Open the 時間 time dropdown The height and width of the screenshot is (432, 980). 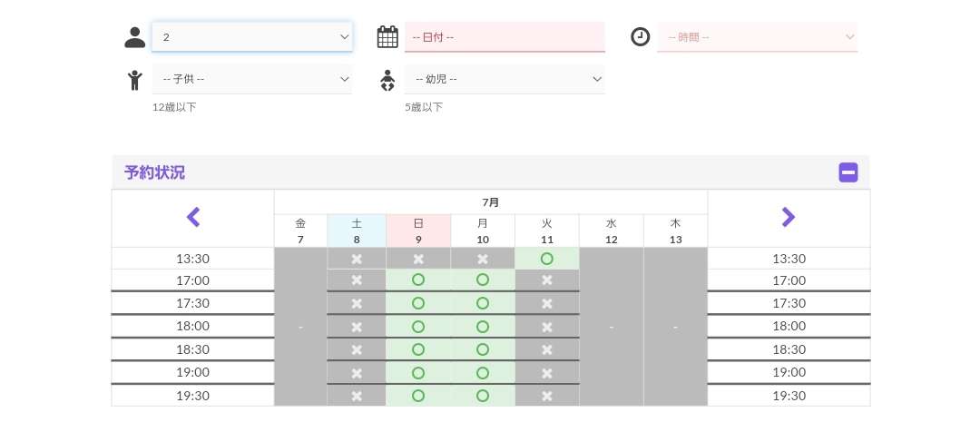point(757,37)
